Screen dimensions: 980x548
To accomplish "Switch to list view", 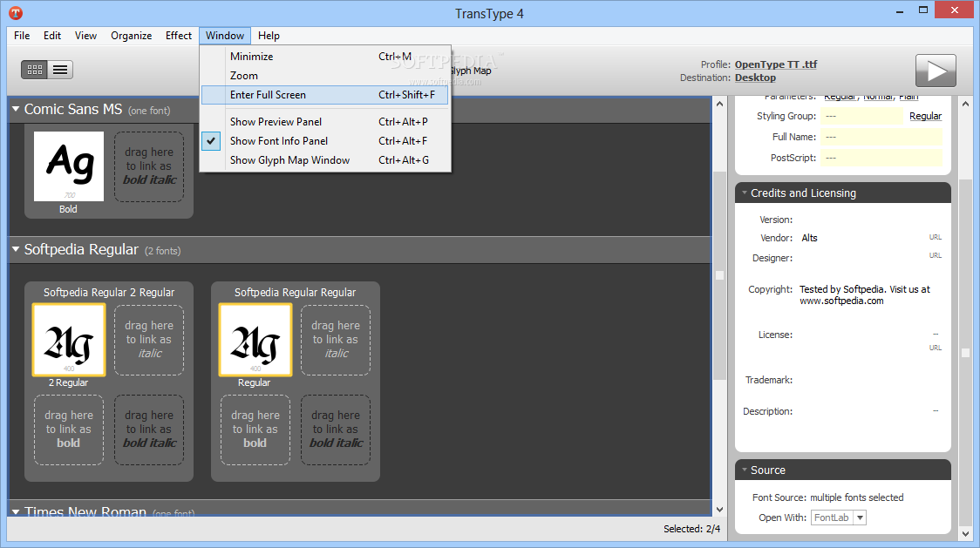I will pyautogui.click(x=61, y=70).
